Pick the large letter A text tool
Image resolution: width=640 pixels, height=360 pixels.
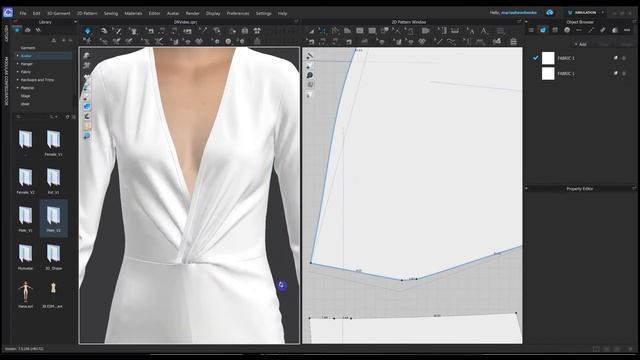click(484, 31)
